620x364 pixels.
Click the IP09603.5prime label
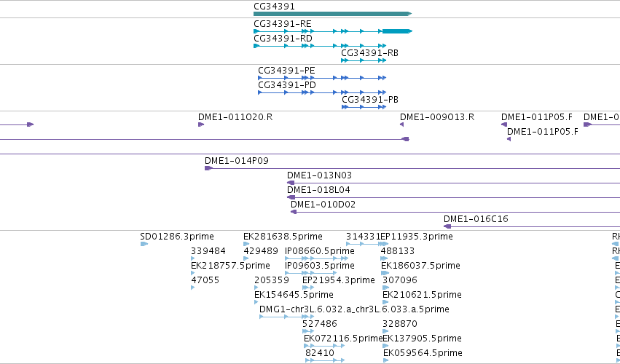320,266
